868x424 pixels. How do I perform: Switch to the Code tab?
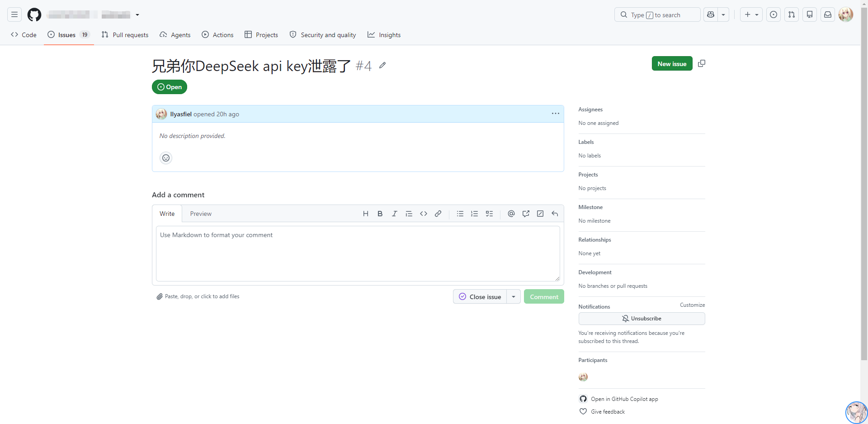pyautogui.click(x=24, y=35)
